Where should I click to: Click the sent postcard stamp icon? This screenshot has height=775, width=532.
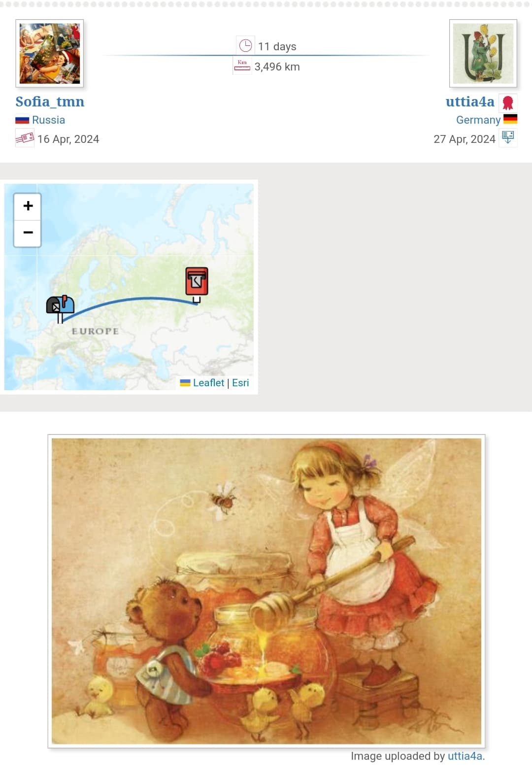pyautogui.click(x=25, y=138)
